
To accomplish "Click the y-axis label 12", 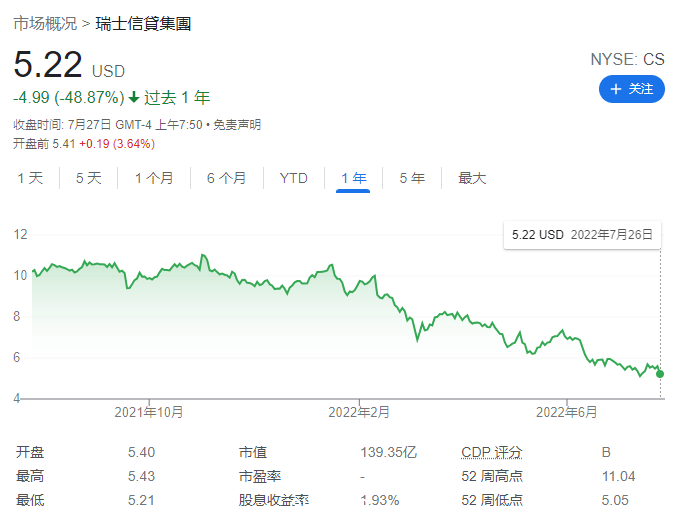I will coord(20,235).
